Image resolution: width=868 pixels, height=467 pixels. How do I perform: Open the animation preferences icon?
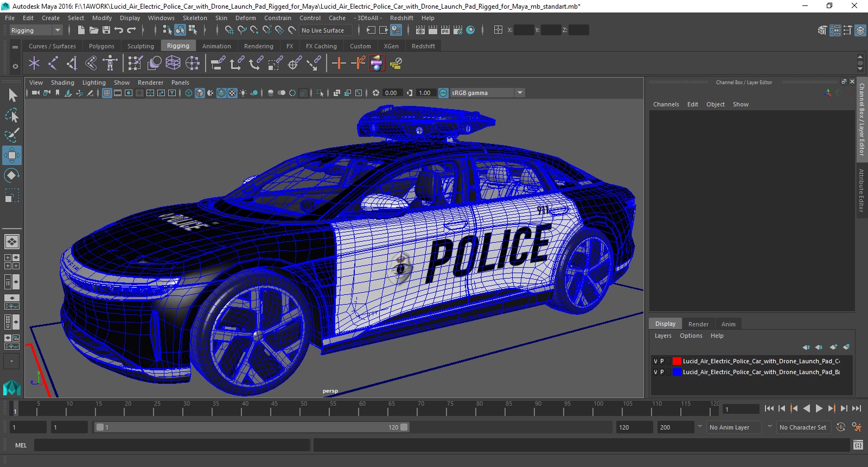(x=857, y=427)
